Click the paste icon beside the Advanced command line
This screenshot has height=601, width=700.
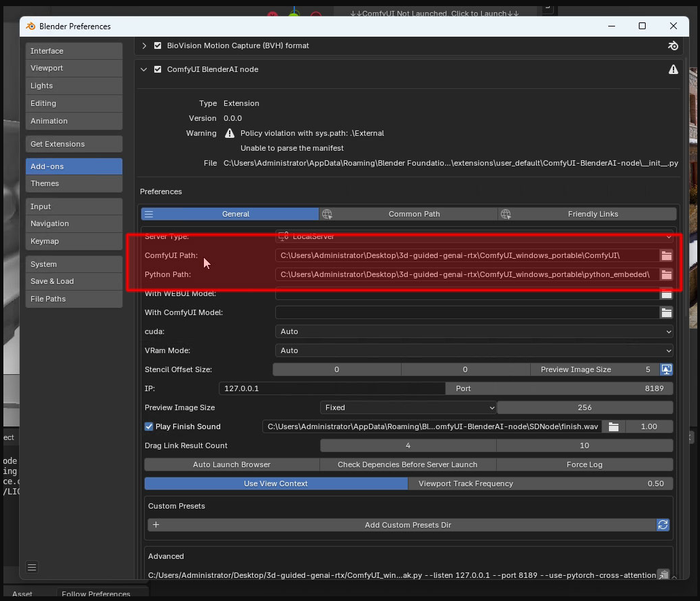tap(663, 575)
